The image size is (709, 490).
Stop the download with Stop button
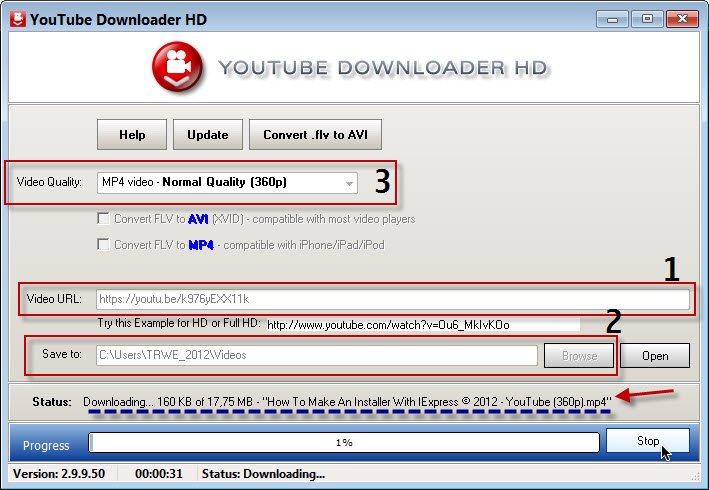648,441
